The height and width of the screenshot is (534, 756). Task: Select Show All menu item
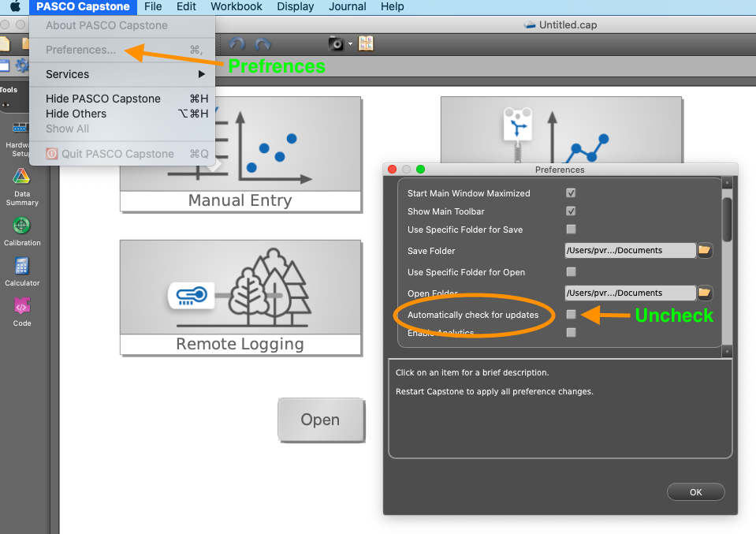122,129
